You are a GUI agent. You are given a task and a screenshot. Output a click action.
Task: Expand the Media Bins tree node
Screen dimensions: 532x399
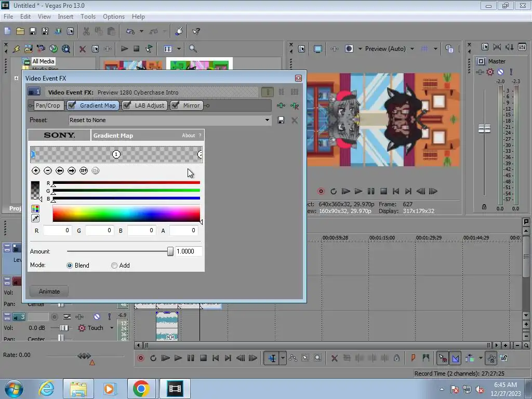(16, 78)
